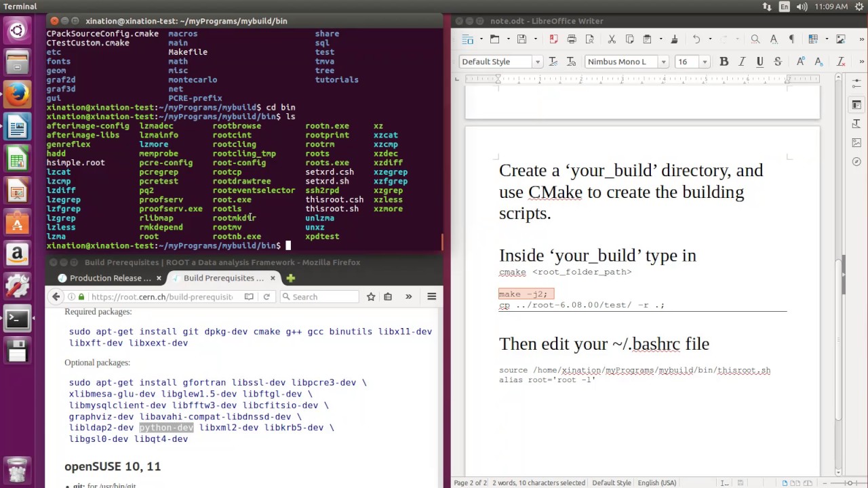
Task: Expand the Insert Table dropdown arrow
Action: pos(827,39)
